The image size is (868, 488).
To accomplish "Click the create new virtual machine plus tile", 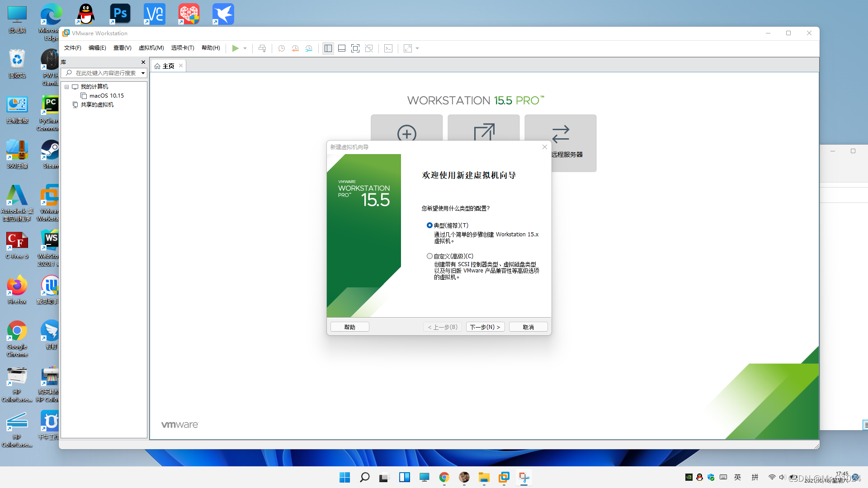I will click(x=406, y=128).
